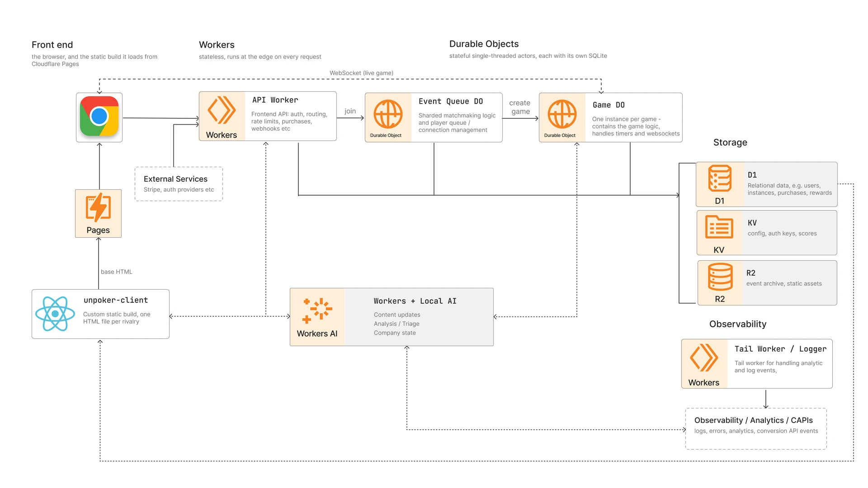Select the 'unpoker-client' title text
Image resolution: width=868 pixels, height=488 pixels.
[x=116, y=300]
